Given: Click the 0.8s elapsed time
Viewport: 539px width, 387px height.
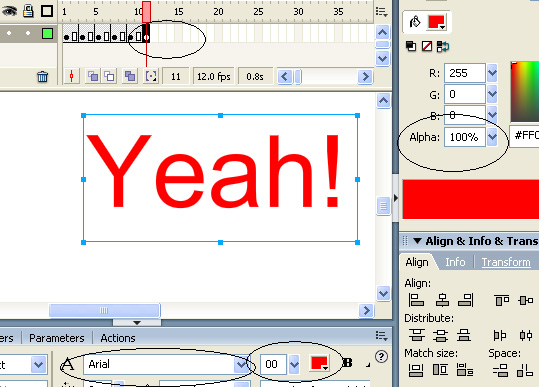Looking at the screenshot, I should [255, 76].
